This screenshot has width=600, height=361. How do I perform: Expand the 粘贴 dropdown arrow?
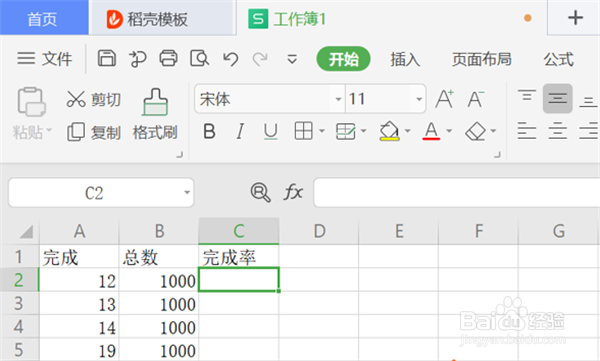click(x=49, y=131)
